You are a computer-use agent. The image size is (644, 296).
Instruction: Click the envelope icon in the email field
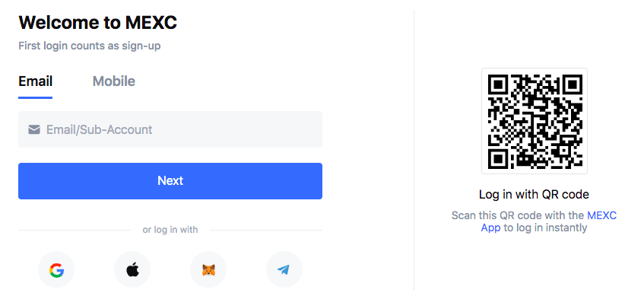(x=34, y=130)
